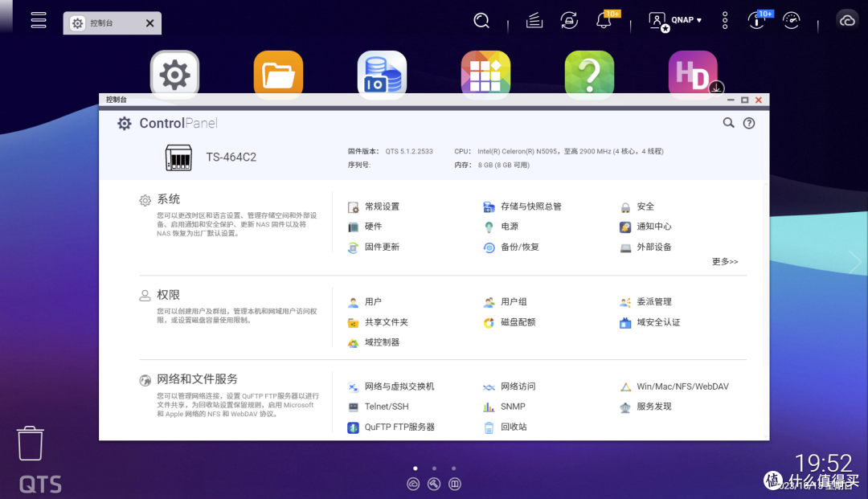Screen dimensions: 868x499
Task: Open 回收站 network recycle bin item
Action: 505,427
